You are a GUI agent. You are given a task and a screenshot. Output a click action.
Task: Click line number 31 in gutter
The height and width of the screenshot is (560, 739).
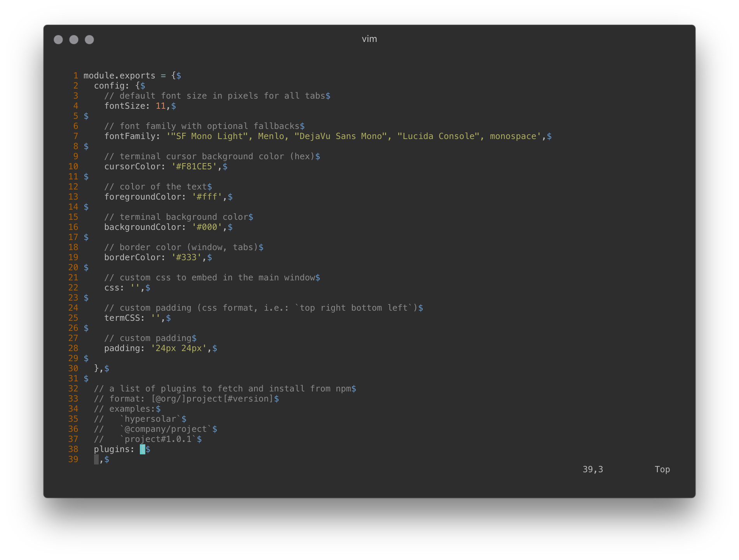(x=73, y=379)
